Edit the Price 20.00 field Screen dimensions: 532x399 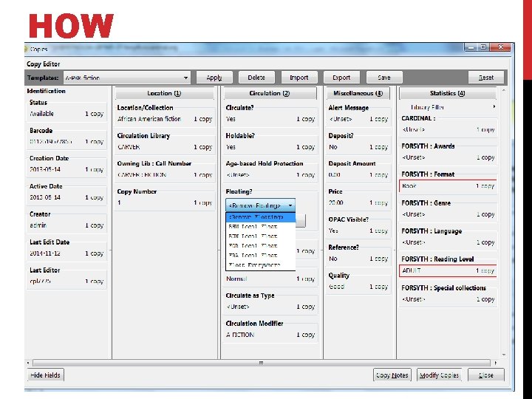(358, 202)
